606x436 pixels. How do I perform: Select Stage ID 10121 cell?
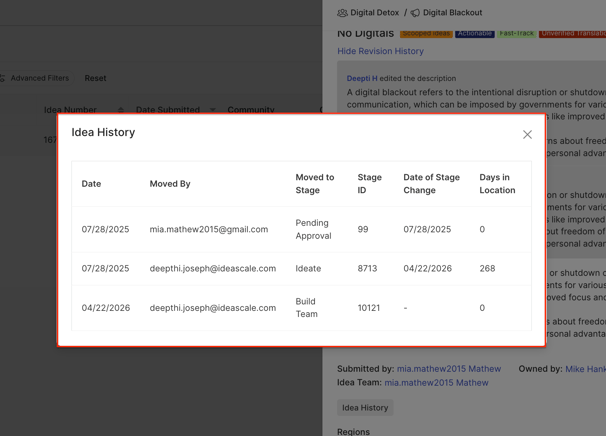(369, 308)
